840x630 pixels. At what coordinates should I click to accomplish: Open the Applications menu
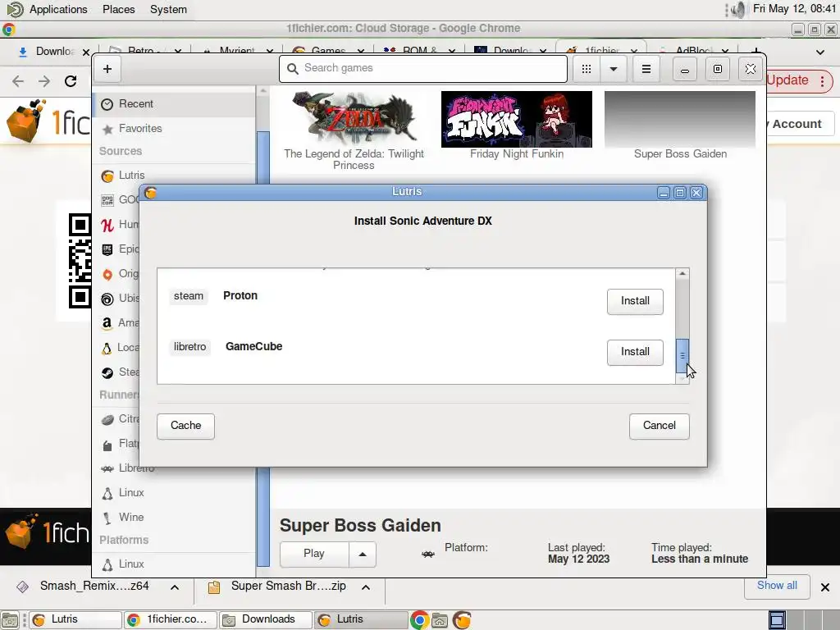58,9
